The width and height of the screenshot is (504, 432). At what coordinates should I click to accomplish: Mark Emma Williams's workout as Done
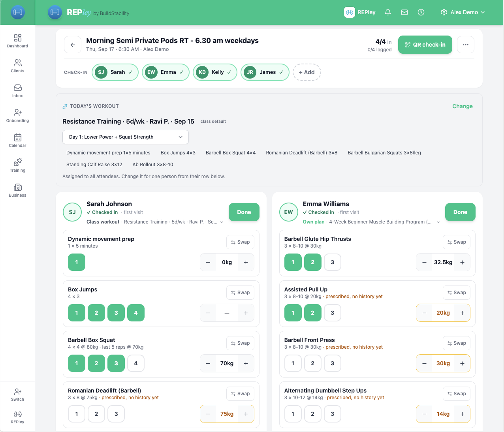[x=460, y=212]
